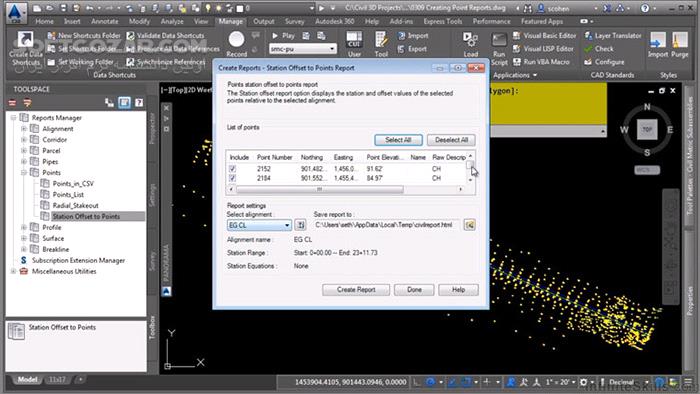Open the CUI User Interface icon
The image size is (700, 394).
point(354,39)
